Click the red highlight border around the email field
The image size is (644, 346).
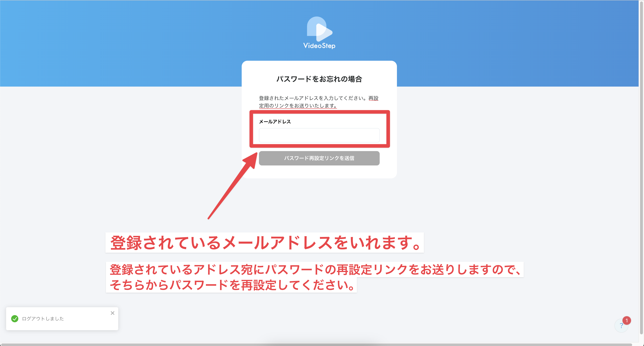point(319,112)
